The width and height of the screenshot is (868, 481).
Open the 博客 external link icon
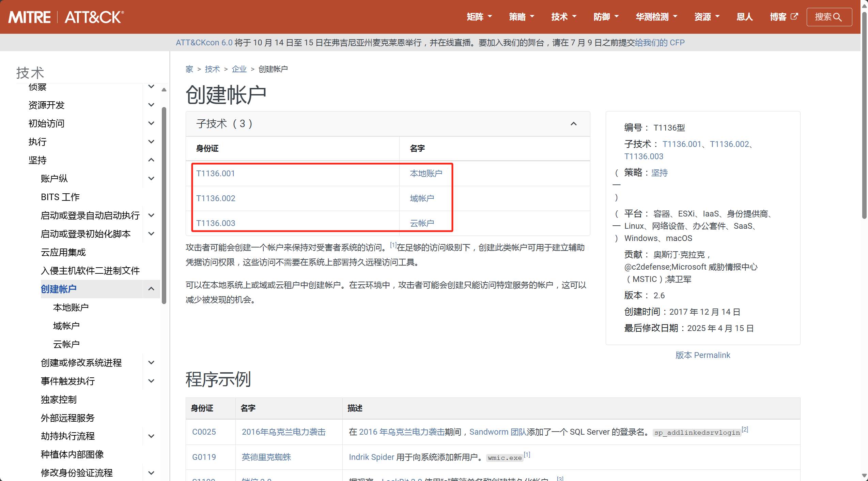(x=794, y=16)
